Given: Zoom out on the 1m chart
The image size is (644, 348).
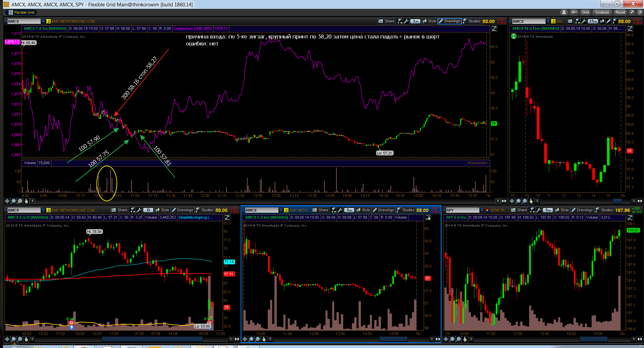Looking at the screenshot, I should tap(20, 201).
